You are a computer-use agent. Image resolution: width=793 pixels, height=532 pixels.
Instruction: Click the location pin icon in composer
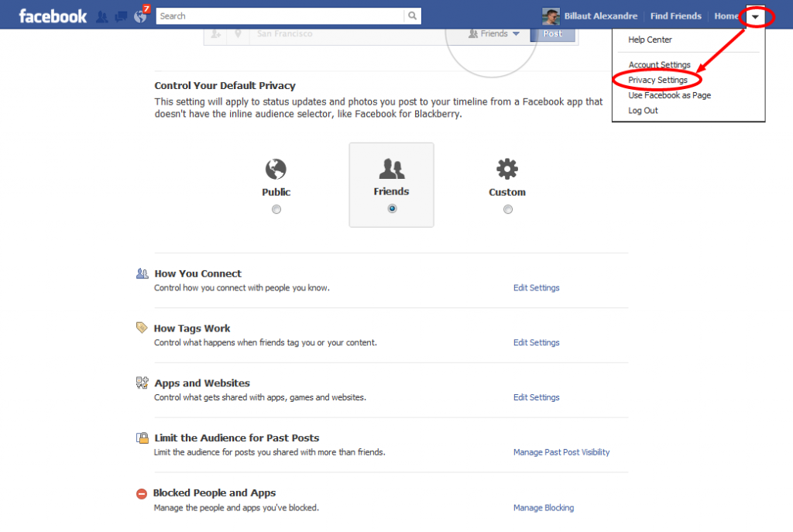238,34
